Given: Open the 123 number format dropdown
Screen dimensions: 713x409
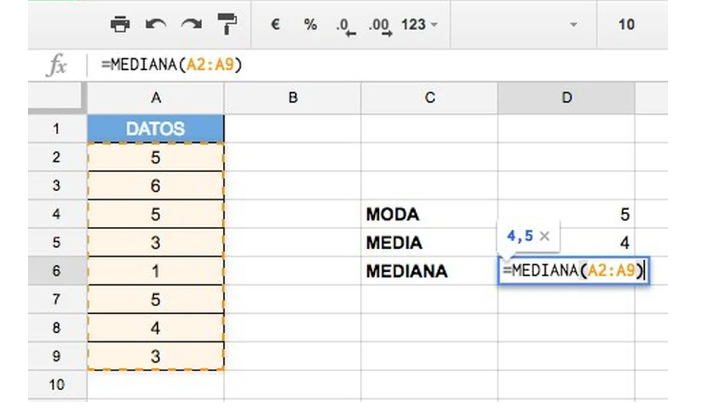Looking at the screenshot, I should [x=419, y=24].
